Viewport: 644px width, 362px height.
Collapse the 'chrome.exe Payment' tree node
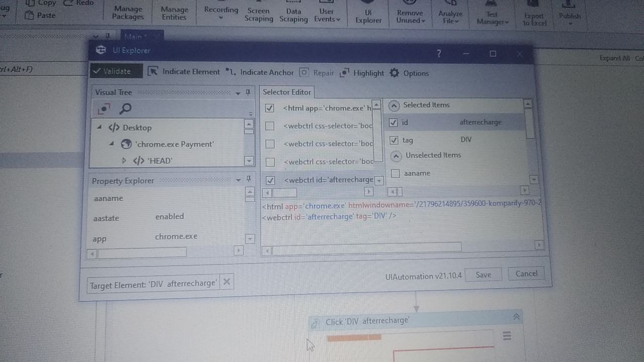(x=112, y=144)
